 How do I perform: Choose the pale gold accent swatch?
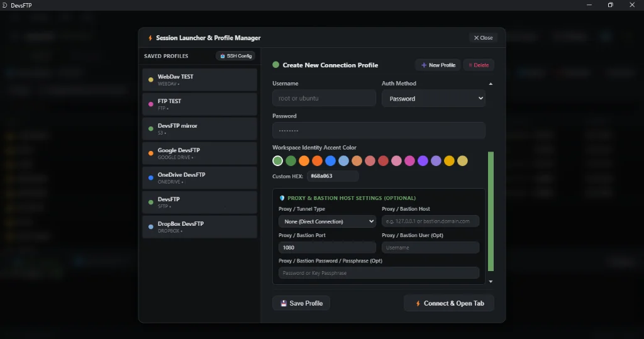point(462,160)
